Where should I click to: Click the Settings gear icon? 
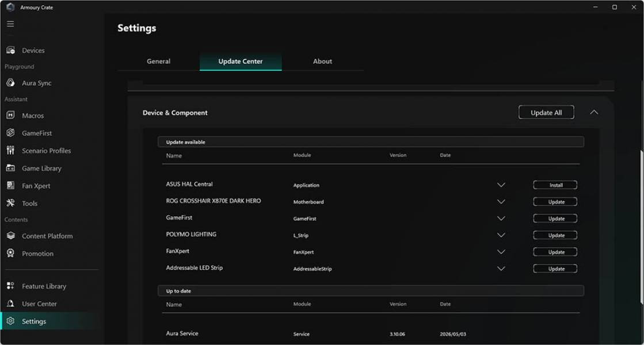(11, 321)
